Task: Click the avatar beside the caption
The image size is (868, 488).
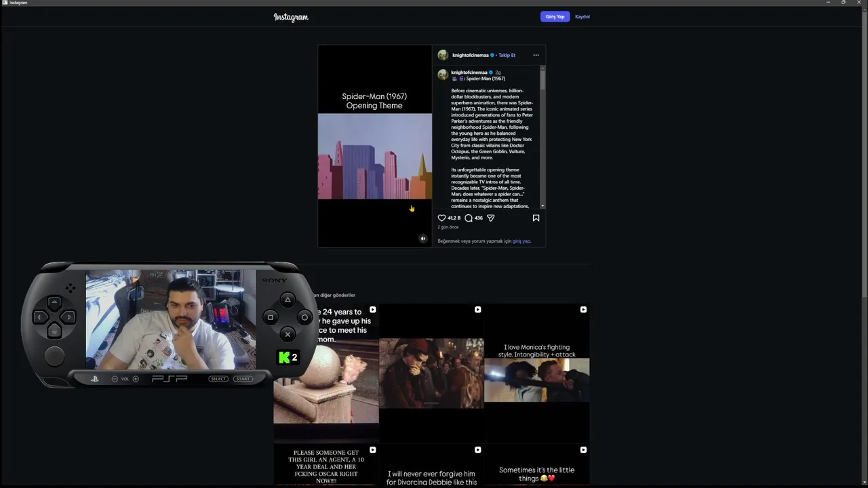Action: (x=443, y=75)
